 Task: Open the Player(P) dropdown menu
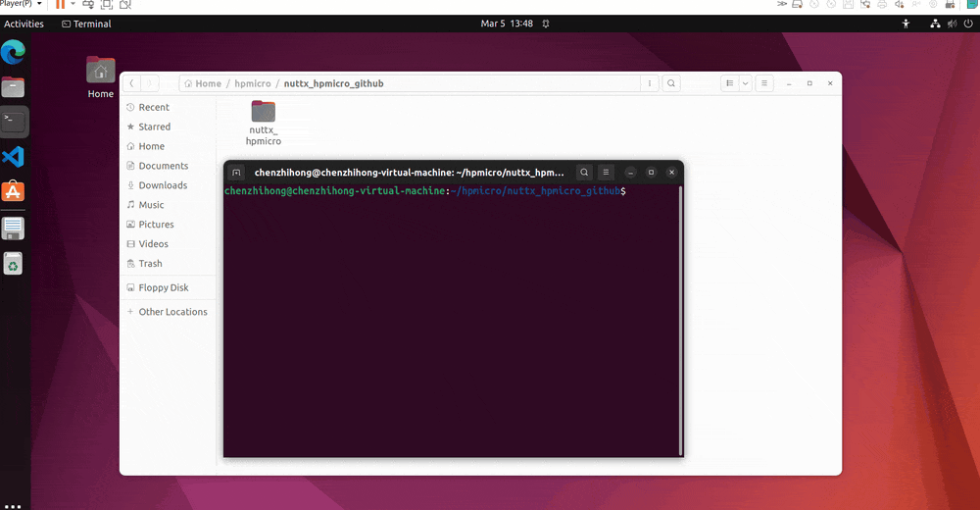point(20,4)
